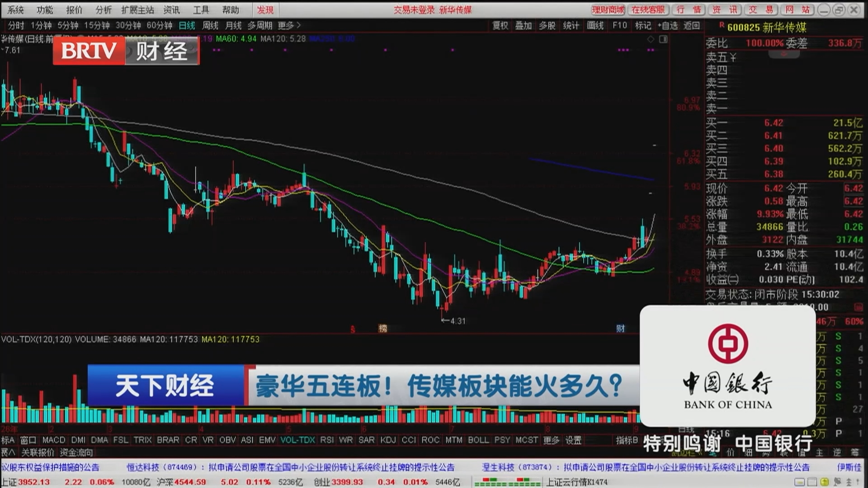
Task: Select the 15分钟 period
Action: coord(97,26)
